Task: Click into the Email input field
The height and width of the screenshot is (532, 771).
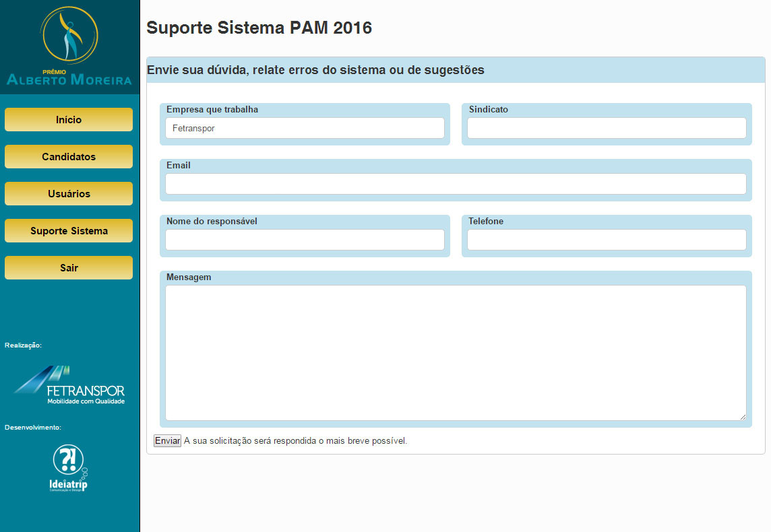Action: click(x=456, y=184)
